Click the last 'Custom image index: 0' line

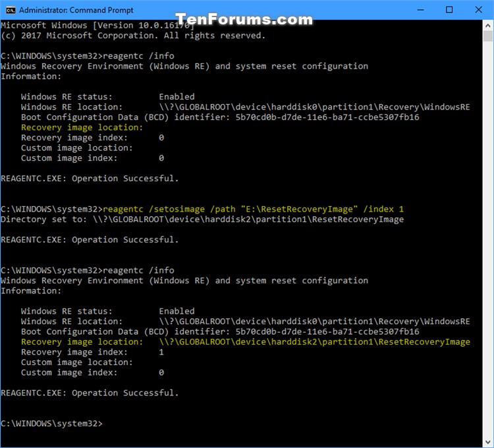click(92, 372)
